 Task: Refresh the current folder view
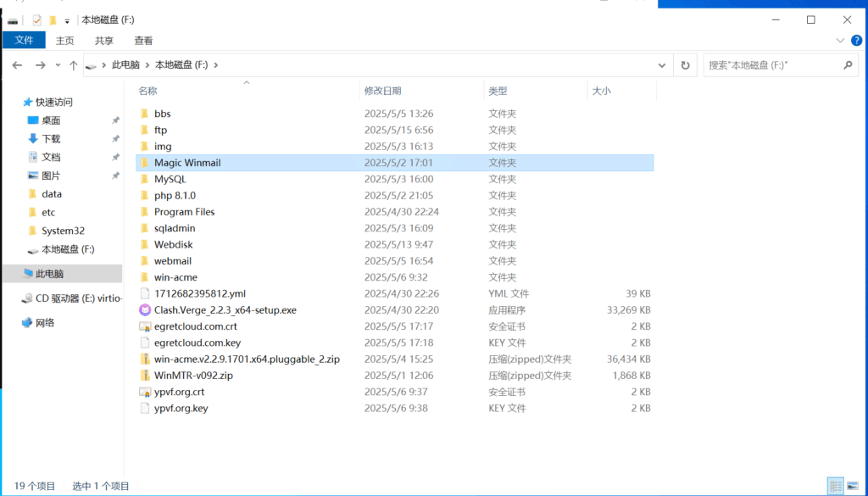coord(685,65)
